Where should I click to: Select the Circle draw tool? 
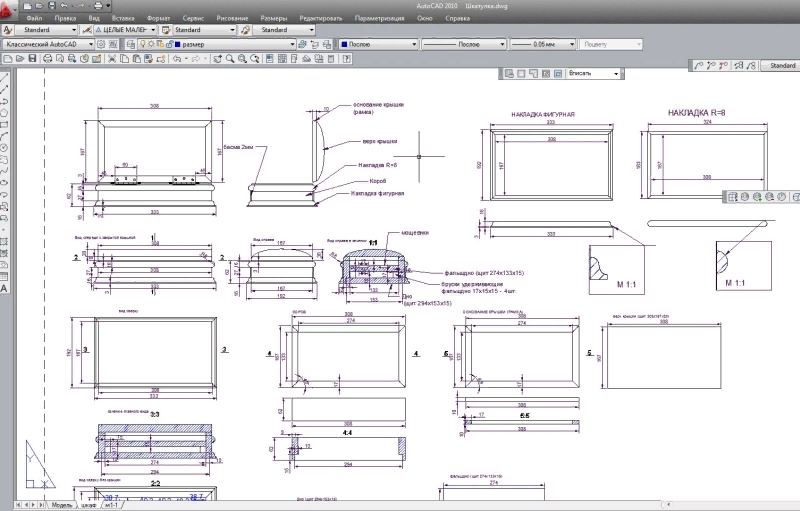4,148
